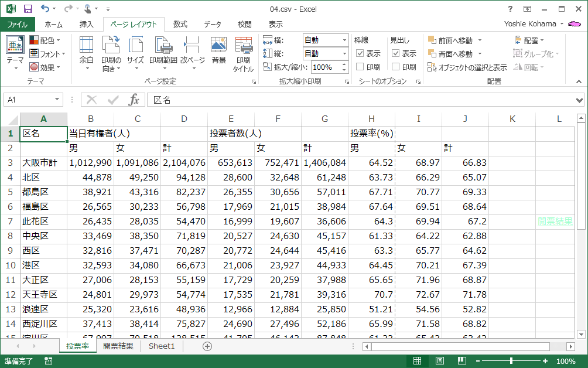Viewport: 588px width, 368px height.
Task: Click the cancel X icon in formula bar
Action: 91,100
